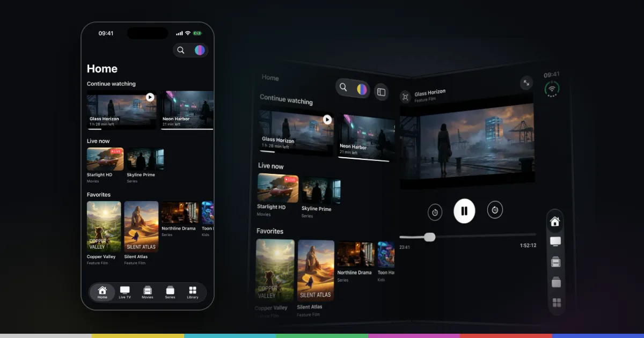Image resolution: width=644 pixels, height=338 pixels.
Task: Click the scan-frame icon beside the player's Glass Horizon title
Action: pyautogui.click(x=405, y=97)
